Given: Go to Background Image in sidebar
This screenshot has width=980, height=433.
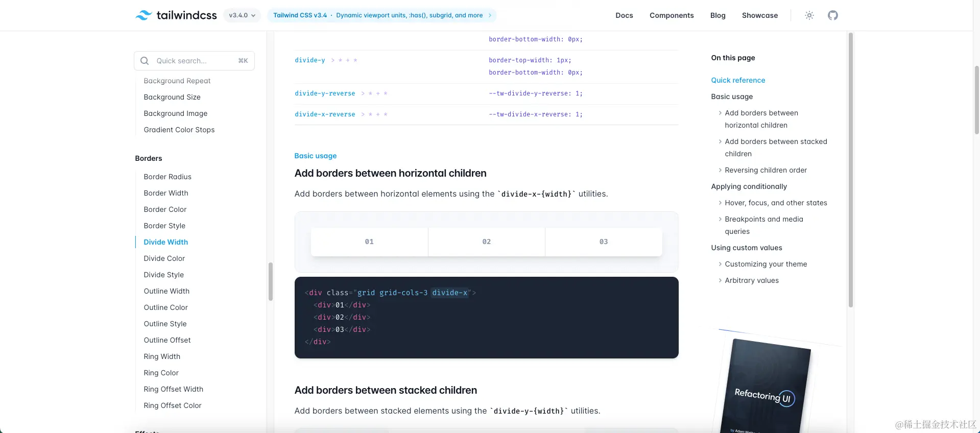Looking at the screenshot, I should (x=176, y=113).
